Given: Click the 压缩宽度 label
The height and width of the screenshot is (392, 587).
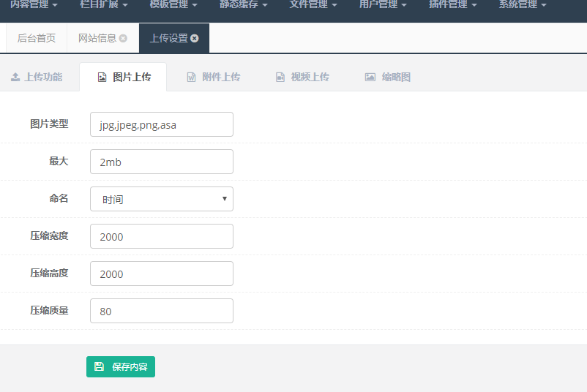Looking at the screenshot, I should point(50,235).
